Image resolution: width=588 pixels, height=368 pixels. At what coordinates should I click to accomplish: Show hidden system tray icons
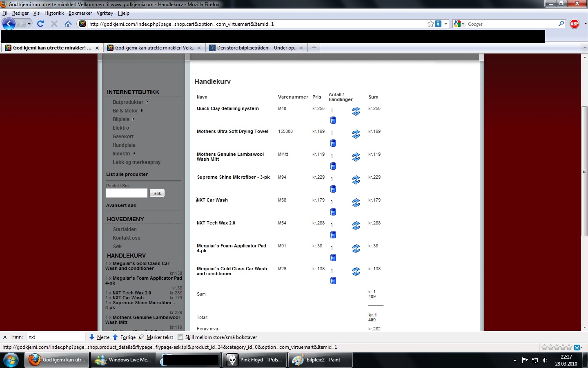coord(515,360)
